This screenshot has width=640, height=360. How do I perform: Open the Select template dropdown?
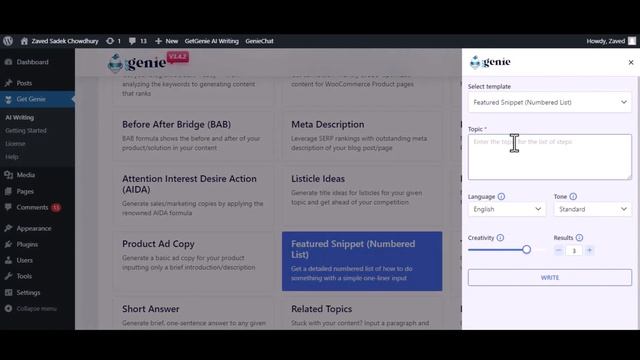click(549, 102)
